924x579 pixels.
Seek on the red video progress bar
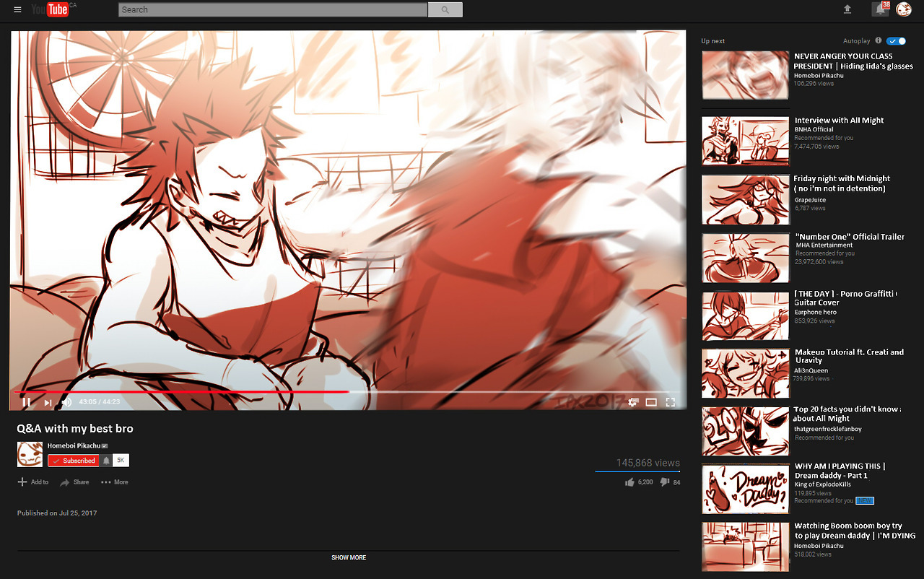[180, 392]
